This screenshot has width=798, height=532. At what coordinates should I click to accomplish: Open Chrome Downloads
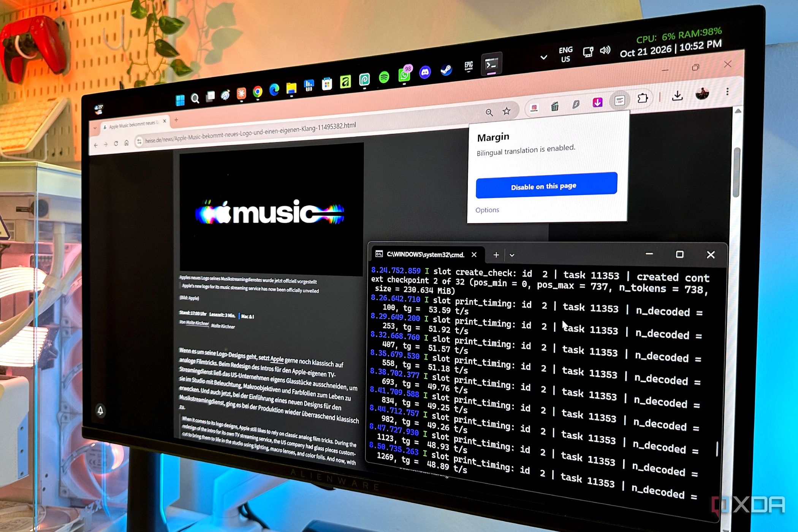[x=677, y=96]
